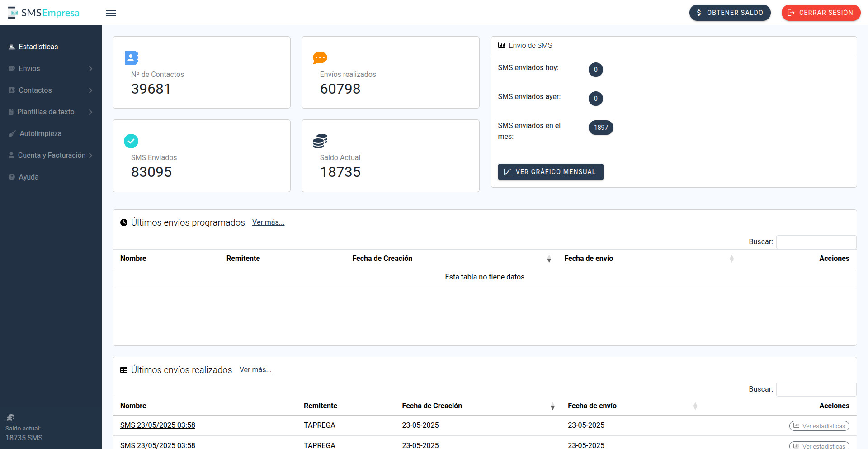The height and width of the screenshot is (449, 868).
Task: Expand the Envíos sidebar submenu
Action: pyautogui.click(x=51, y=69)
